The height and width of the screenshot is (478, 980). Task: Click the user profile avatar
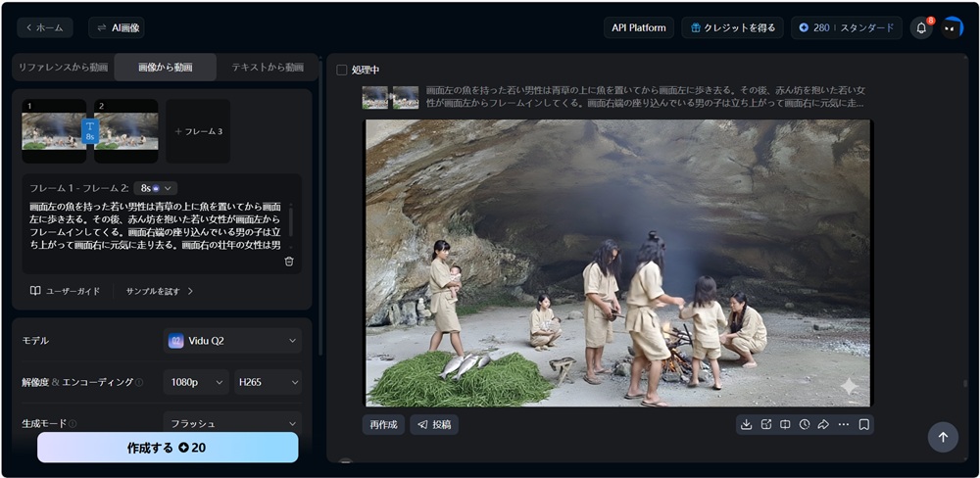click(x=953, y=27)
